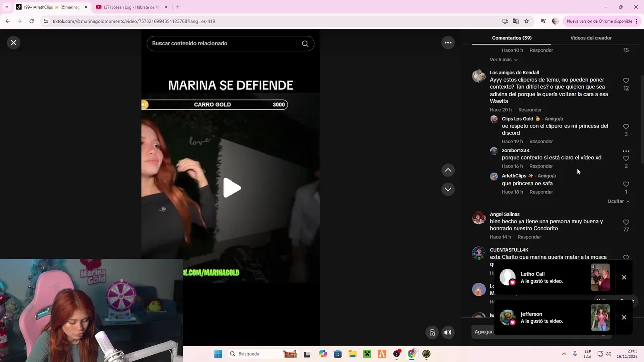This screenshot has height=362, width=644.
Task: Click the address bar URL
Action: pyautogui.click(x=134, y=21)
